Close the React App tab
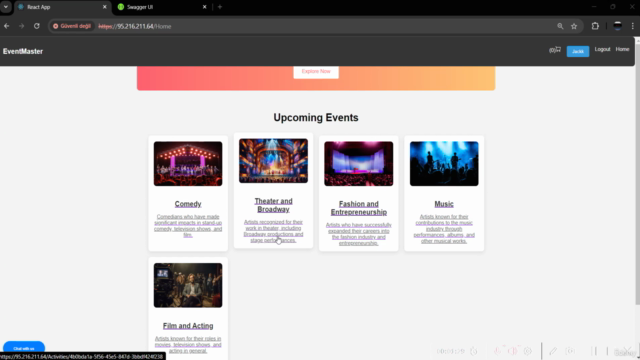Image resolution: width=640 pixels, height=360 pixels. (x=104, y=7)
